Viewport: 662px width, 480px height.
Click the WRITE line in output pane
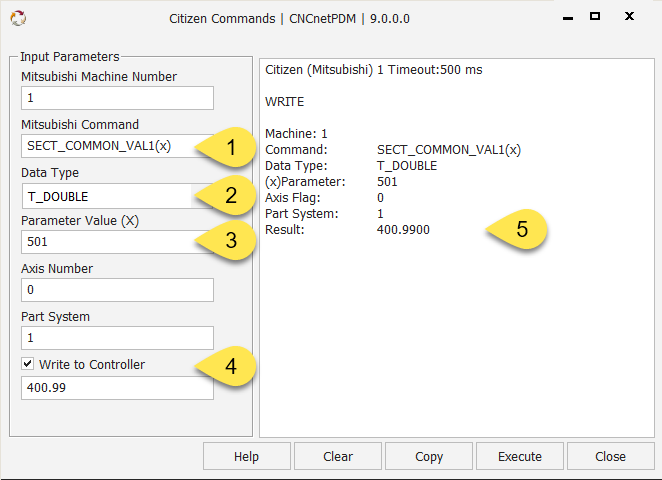[285, 102]
